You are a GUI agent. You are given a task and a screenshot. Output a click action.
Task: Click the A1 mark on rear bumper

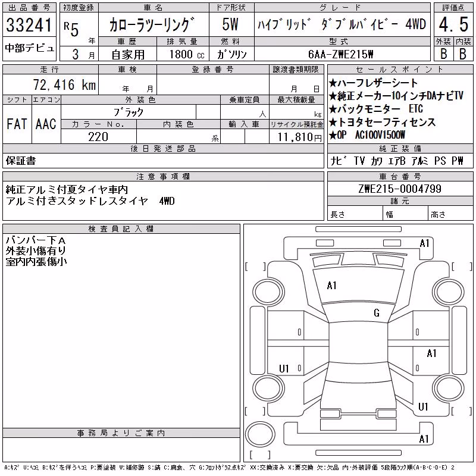pyautogui.click(x=424, y=439)
